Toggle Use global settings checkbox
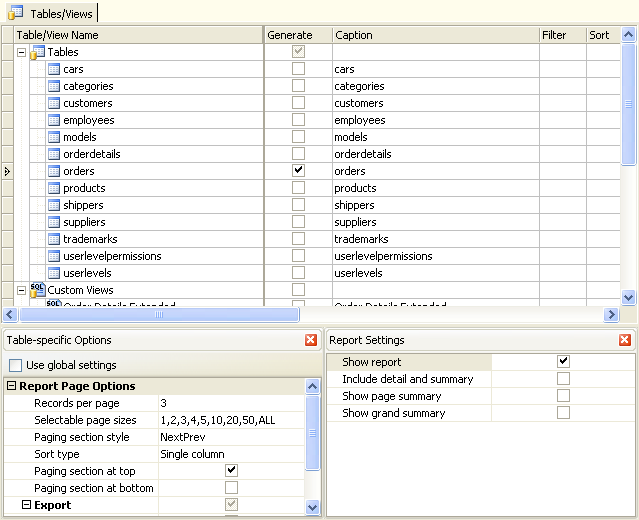This screenshot has width=639, height=520. coord(15,365)
